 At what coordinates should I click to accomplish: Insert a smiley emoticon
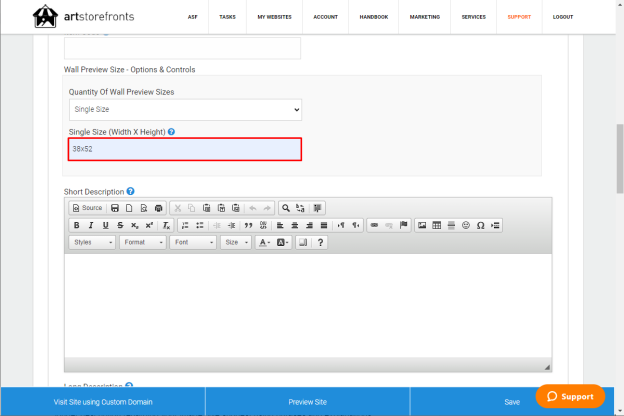click(466, 225)
